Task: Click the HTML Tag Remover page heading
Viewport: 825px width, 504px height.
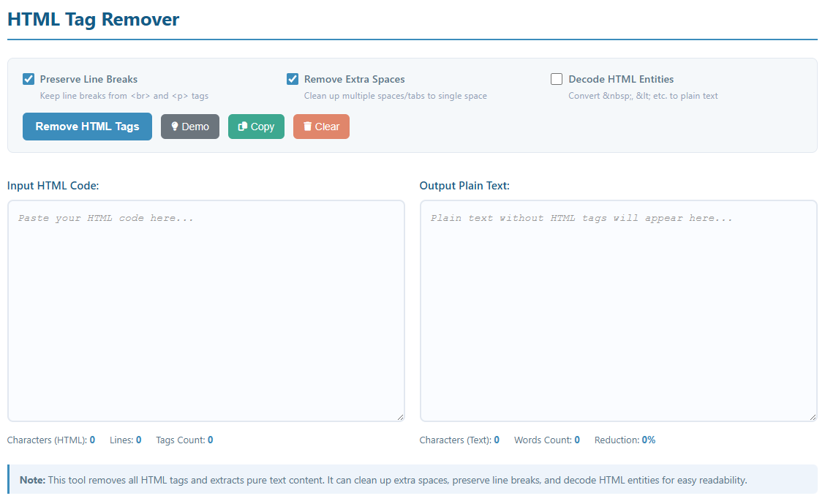Action: click(94, 20)
